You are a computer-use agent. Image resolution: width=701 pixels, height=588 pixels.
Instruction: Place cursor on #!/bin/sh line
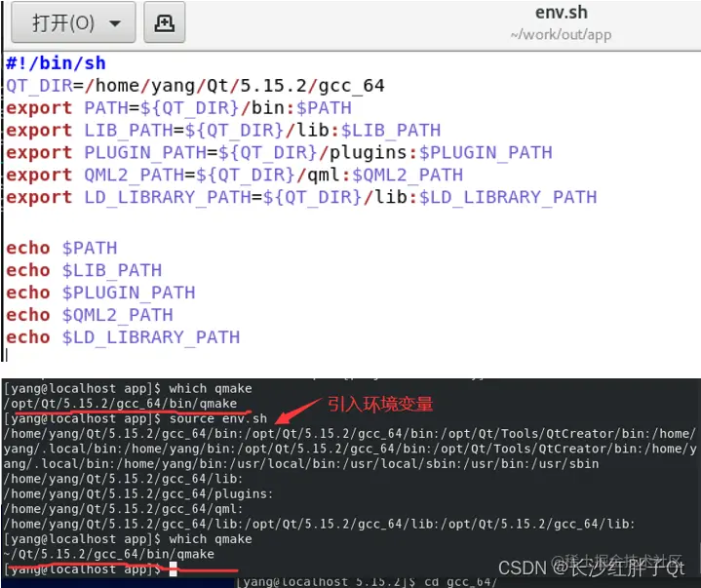[56, 63]
